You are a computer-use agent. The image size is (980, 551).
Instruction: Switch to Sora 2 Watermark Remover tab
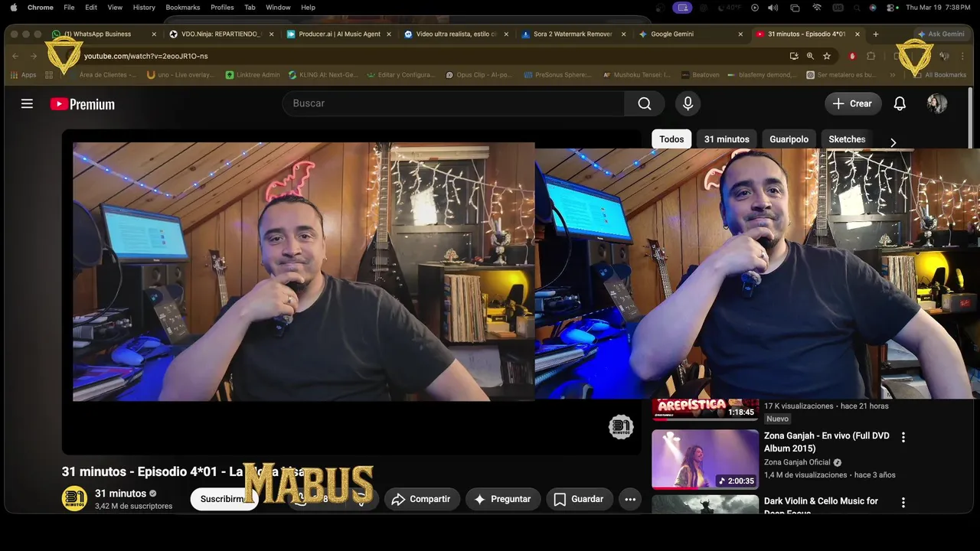pyautogui.click(x=573, y=34)
